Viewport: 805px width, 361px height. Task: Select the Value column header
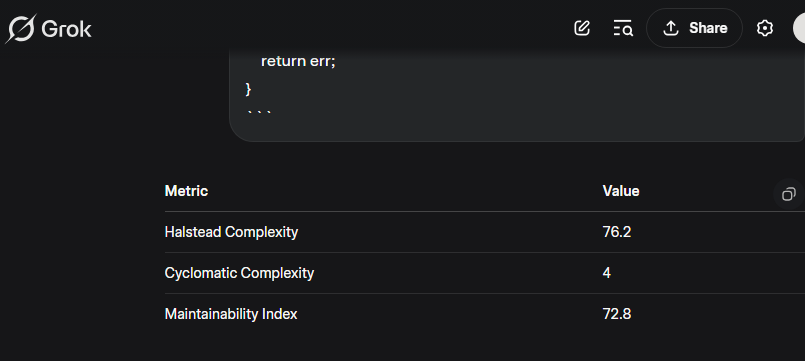coord(621,191)
